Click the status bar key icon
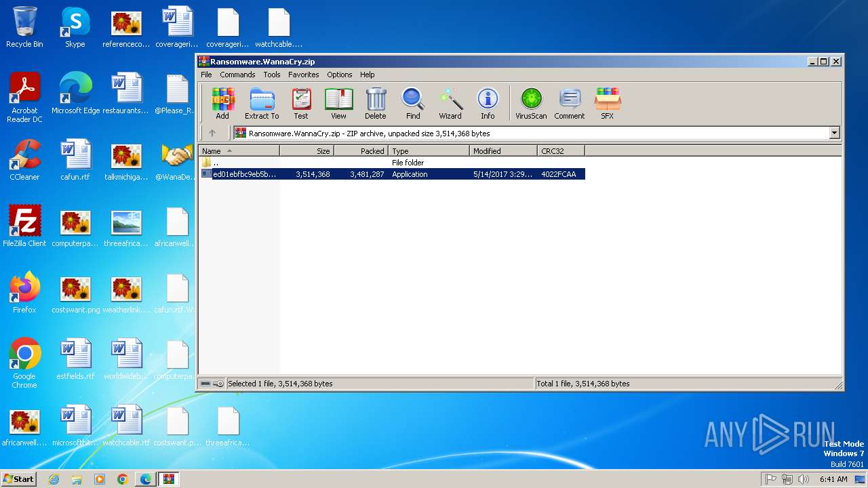 (x=218, y=384)
